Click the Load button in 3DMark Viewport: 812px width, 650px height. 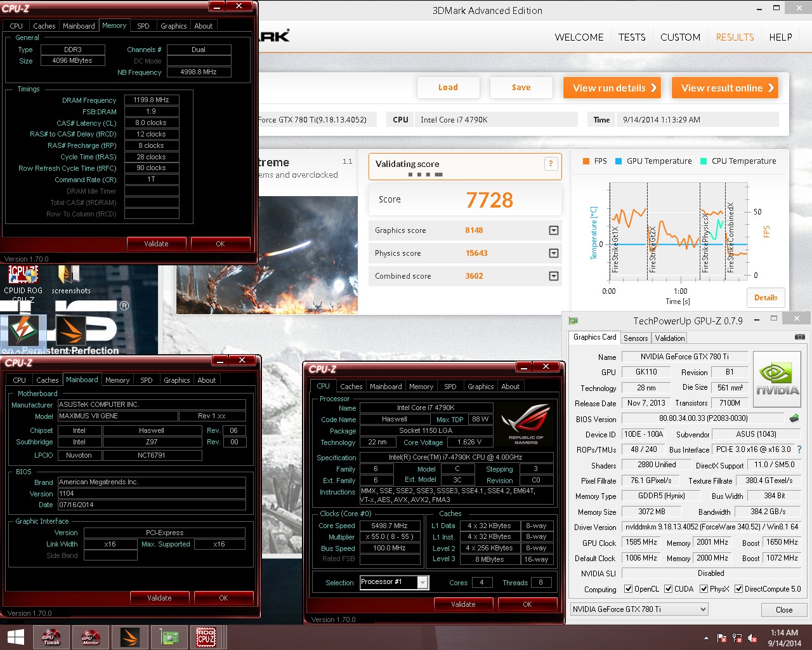[448, 88]
